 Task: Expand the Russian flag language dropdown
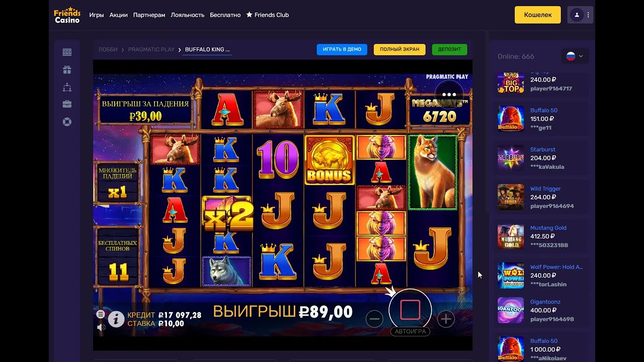click(x=575, y=56)
